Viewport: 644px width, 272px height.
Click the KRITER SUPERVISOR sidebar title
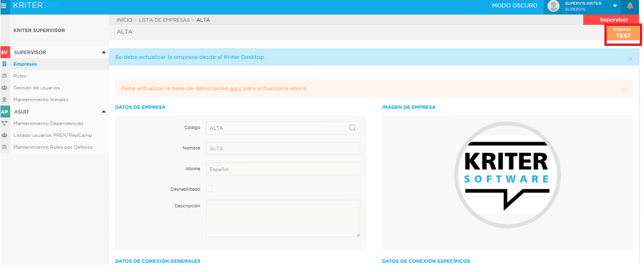click(39, 30)
